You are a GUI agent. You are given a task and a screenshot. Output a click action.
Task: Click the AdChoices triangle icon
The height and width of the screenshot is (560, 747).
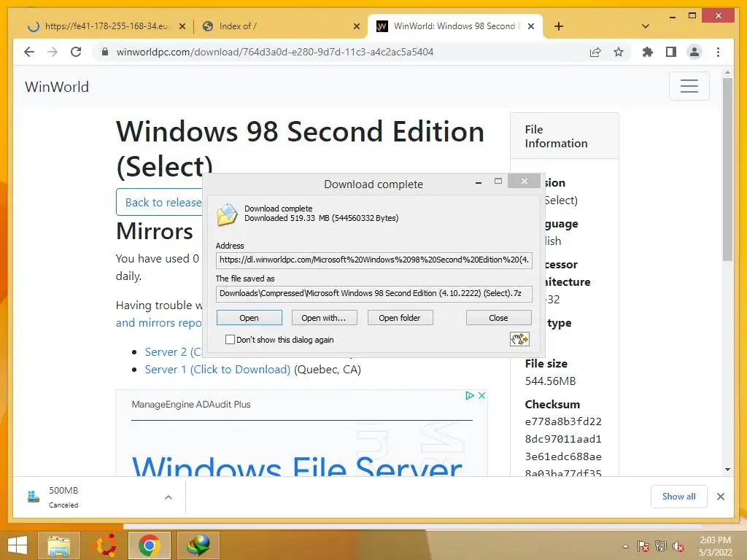469,395
